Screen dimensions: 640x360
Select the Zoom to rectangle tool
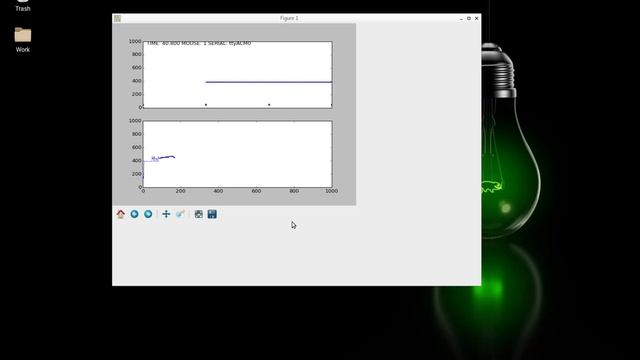click(x=180, y=214)
